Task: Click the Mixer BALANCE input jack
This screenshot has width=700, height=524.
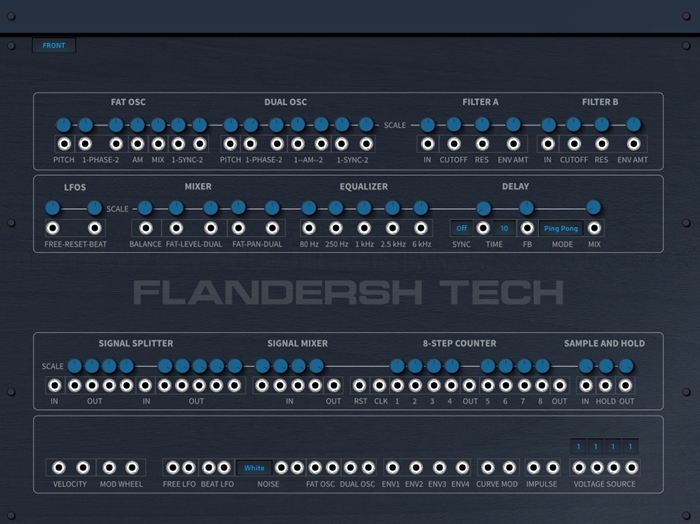Action: pos(145,228)
